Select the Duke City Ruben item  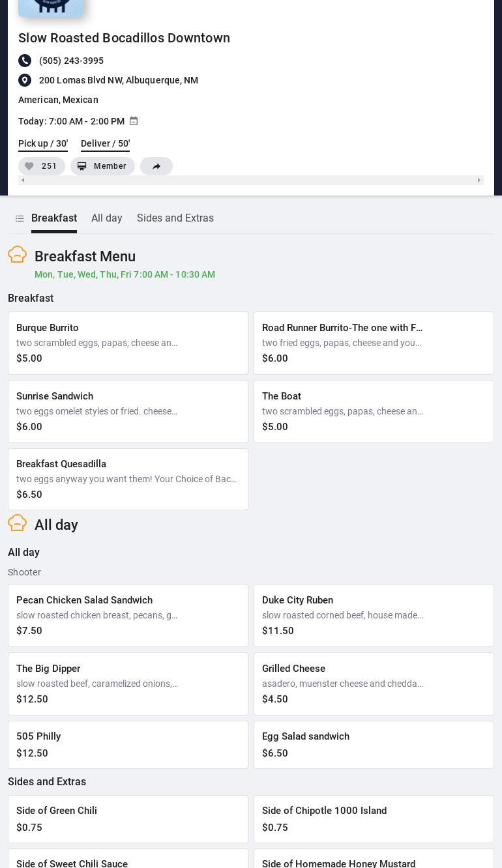374,615
